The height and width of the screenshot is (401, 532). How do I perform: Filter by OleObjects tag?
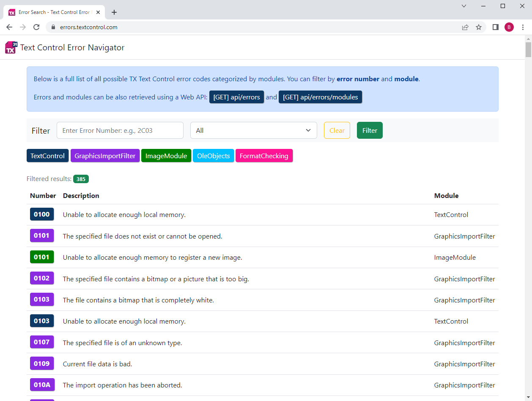click(x=214, y=156)
